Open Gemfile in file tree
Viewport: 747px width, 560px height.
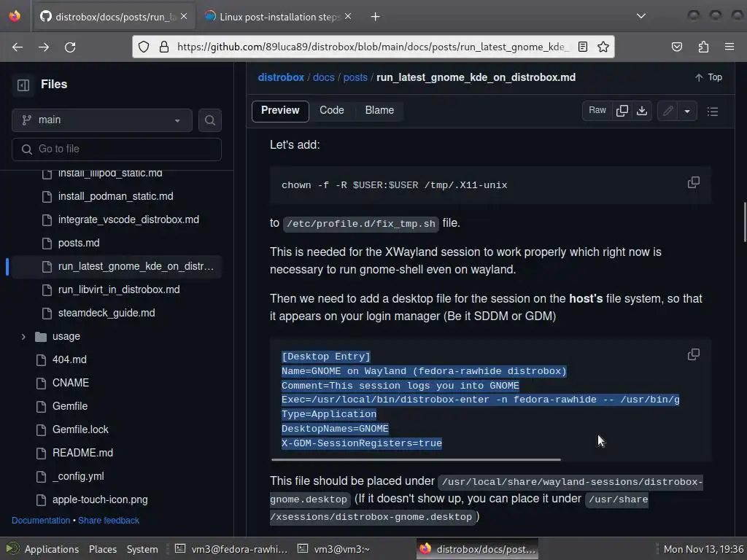pyautogui.click(x=70, y=406)
